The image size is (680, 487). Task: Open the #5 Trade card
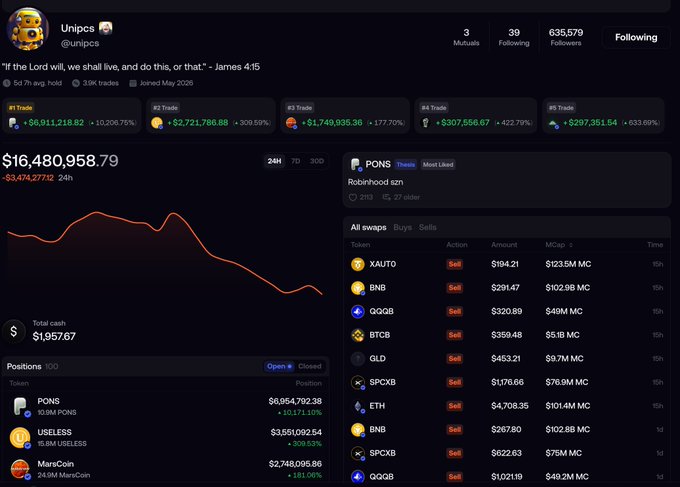coord(604,115)
